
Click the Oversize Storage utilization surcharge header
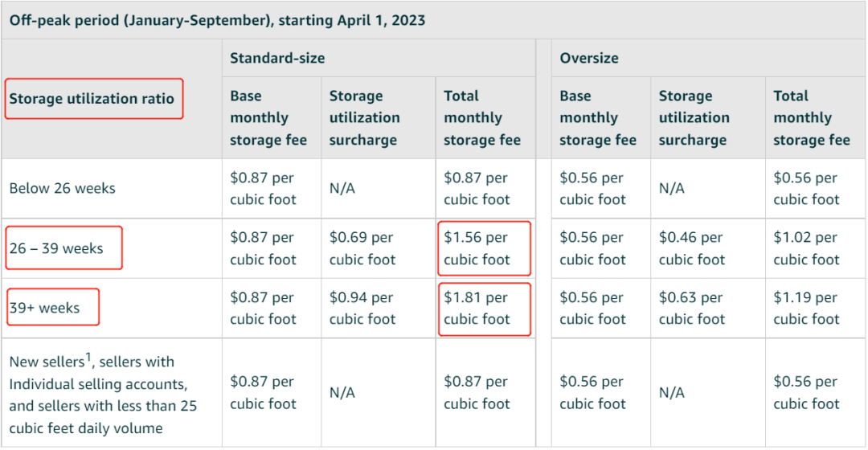click(x=694, y=118)
